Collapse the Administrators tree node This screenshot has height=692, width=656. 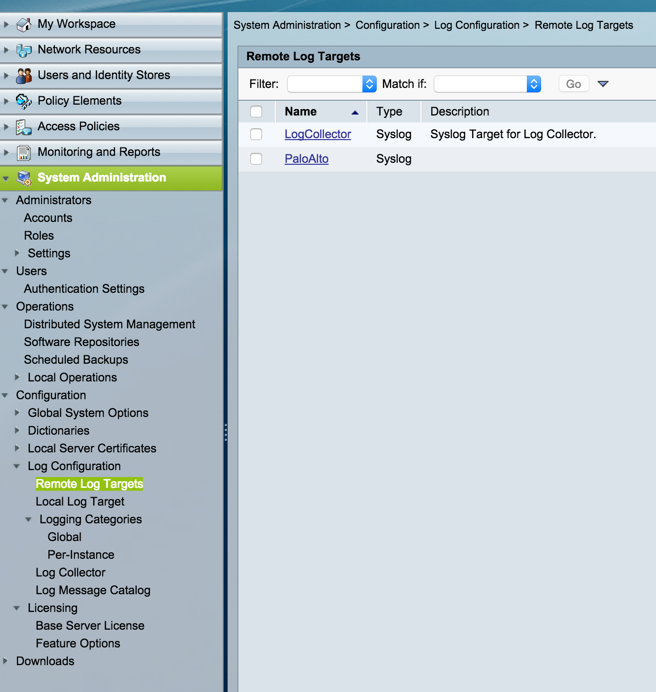point(5,200)
